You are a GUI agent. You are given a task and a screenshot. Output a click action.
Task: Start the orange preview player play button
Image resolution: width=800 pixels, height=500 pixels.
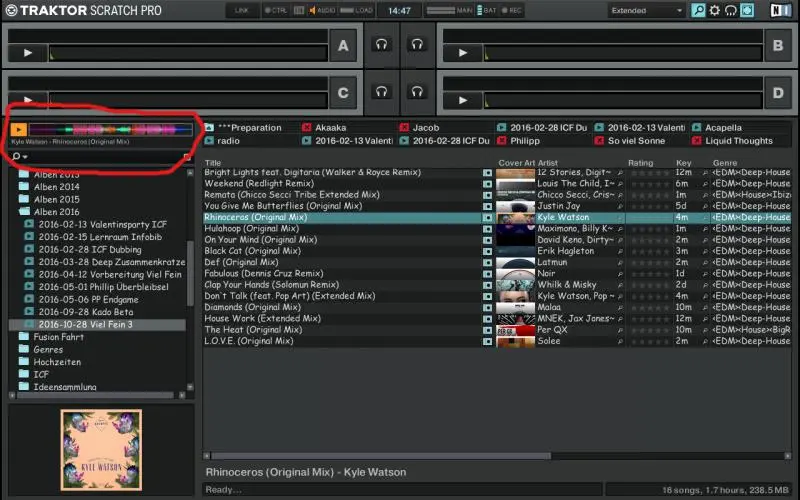[19, 130]
